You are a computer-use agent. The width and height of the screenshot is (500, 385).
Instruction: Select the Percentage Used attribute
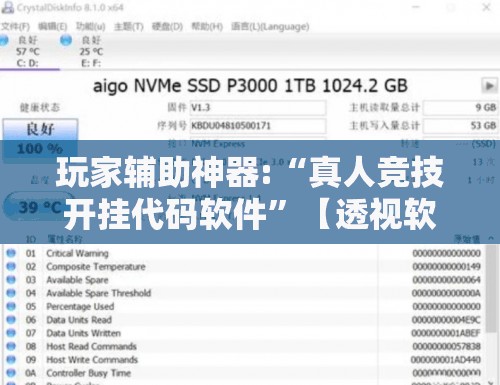click(x=80, y=307)
